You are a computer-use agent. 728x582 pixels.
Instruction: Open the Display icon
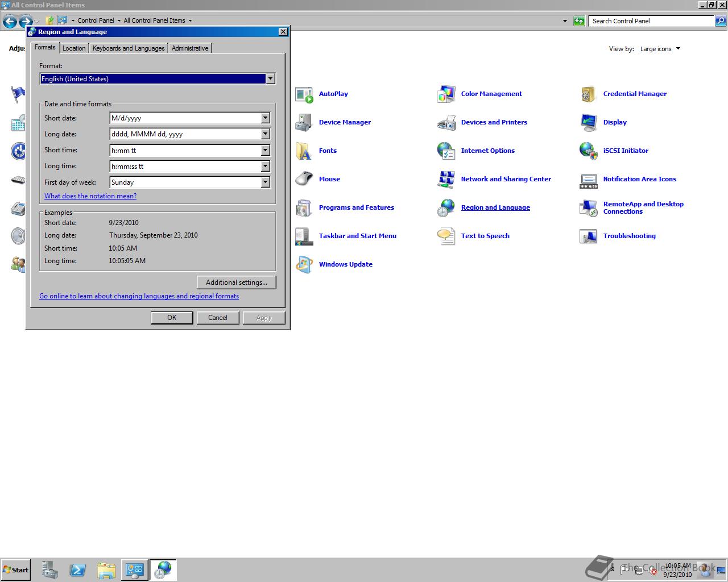point(589,123)
